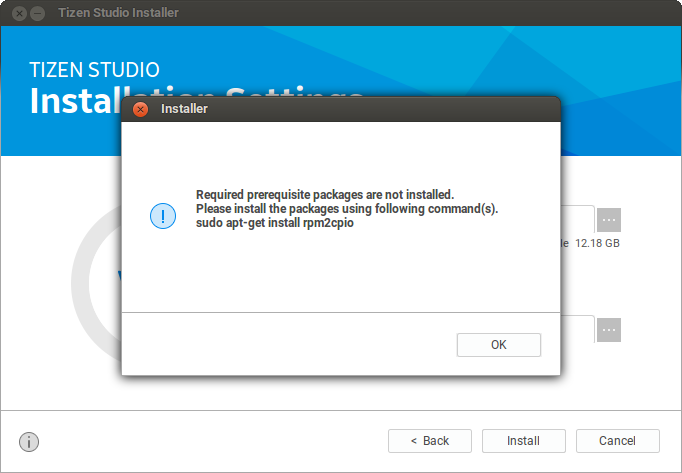
Task: Click the blue information icon in the dialog
Action: pyautogui.click(x=162, y=215)
